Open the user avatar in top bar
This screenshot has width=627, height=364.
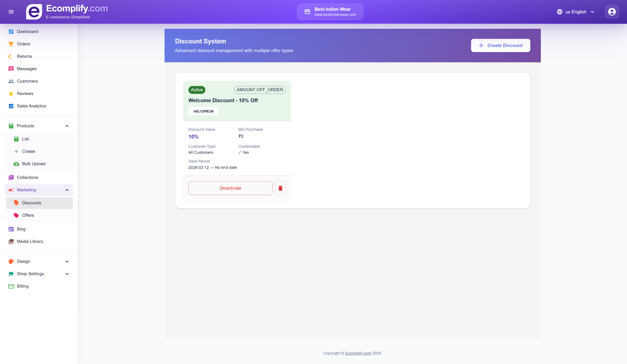(x=612, y=11)
